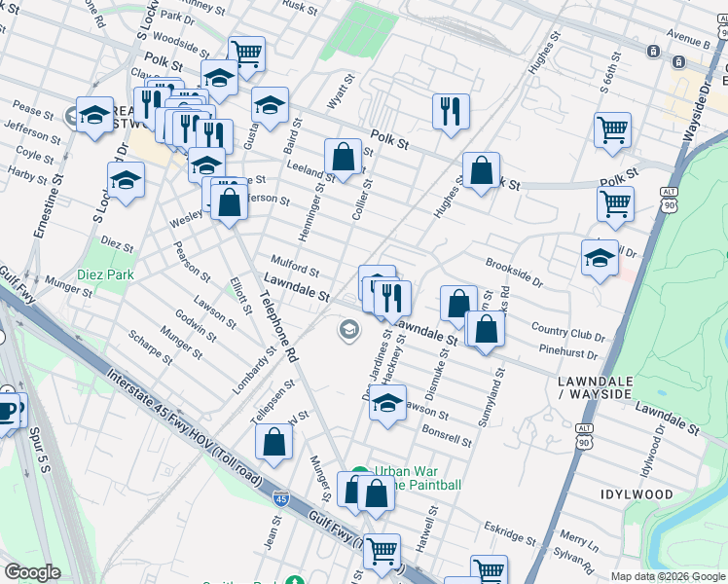The height and width of the screenshot is (584, 728).
Task: Open the shopping bag marker near Tellepsen St
Action: [x=273, y=442]
